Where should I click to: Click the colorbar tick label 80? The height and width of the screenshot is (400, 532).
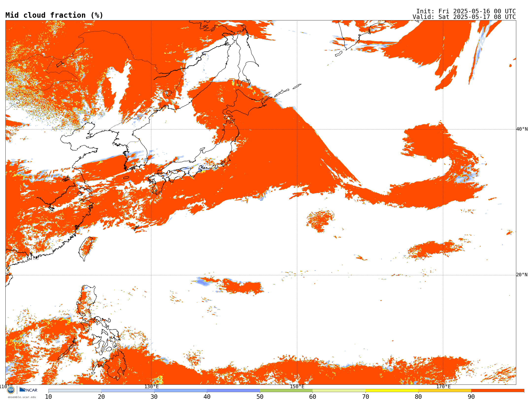(418, 397)
